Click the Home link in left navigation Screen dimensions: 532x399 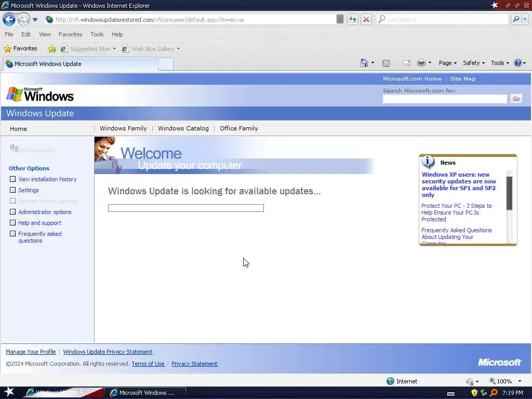coord(18,129)
